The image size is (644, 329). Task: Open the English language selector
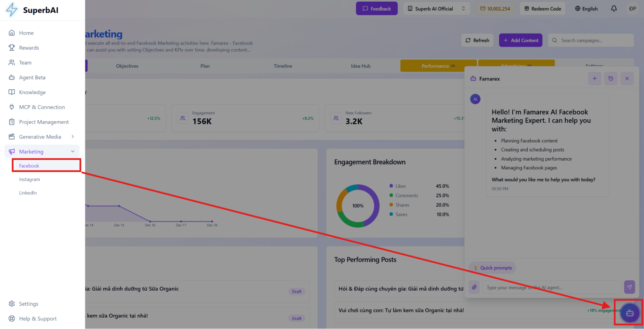(586, 8)
